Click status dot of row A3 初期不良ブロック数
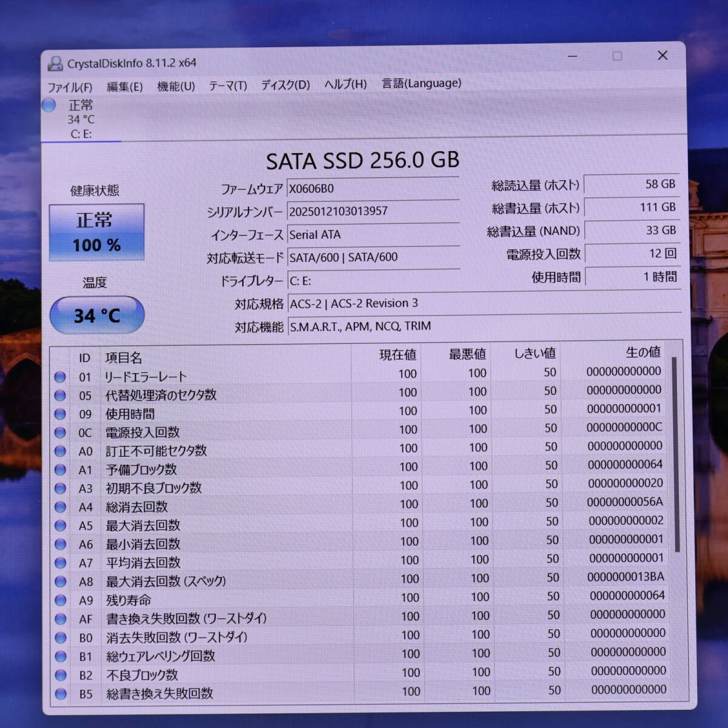 pyautogui.click(x=60, y=488)
